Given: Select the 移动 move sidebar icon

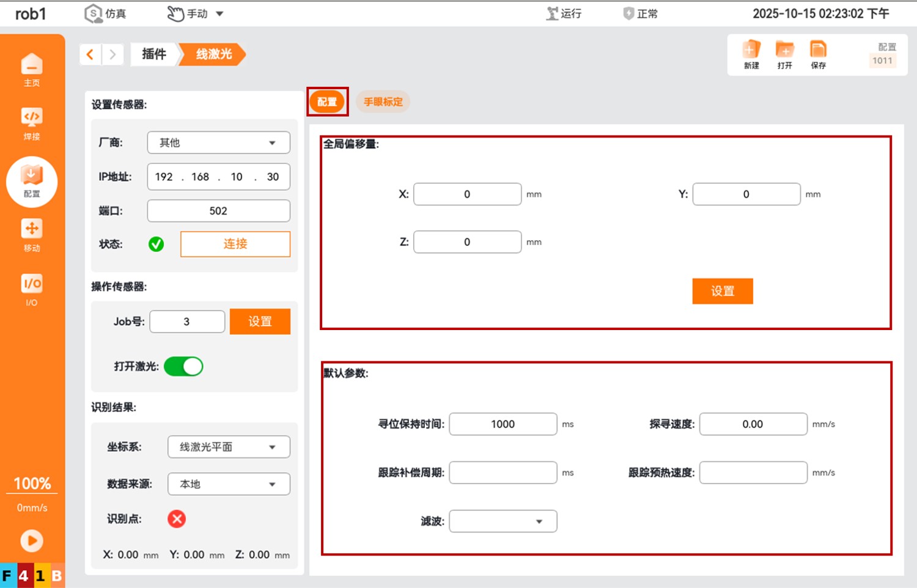Looking at the screenshot, I should click(32, 235).
